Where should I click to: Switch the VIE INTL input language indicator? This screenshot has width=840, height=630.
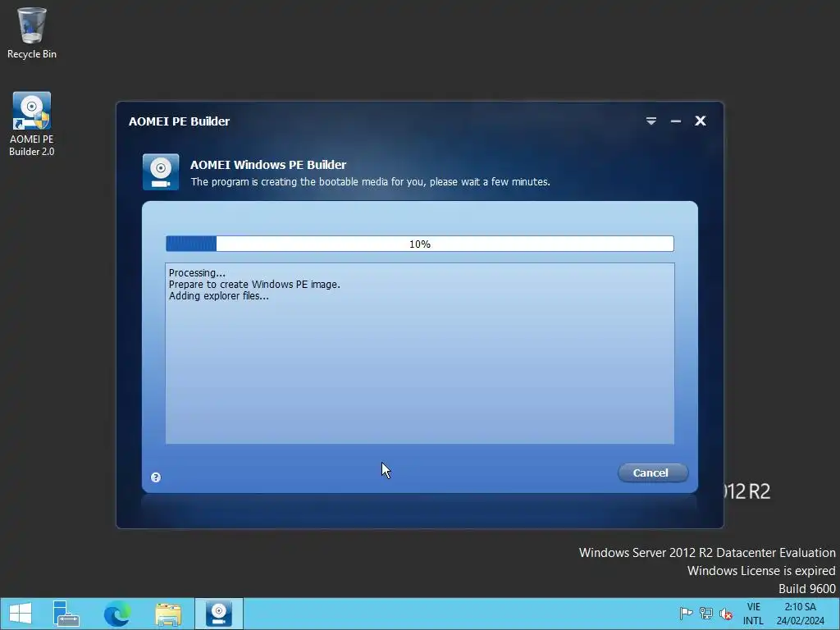pos(753,614)
